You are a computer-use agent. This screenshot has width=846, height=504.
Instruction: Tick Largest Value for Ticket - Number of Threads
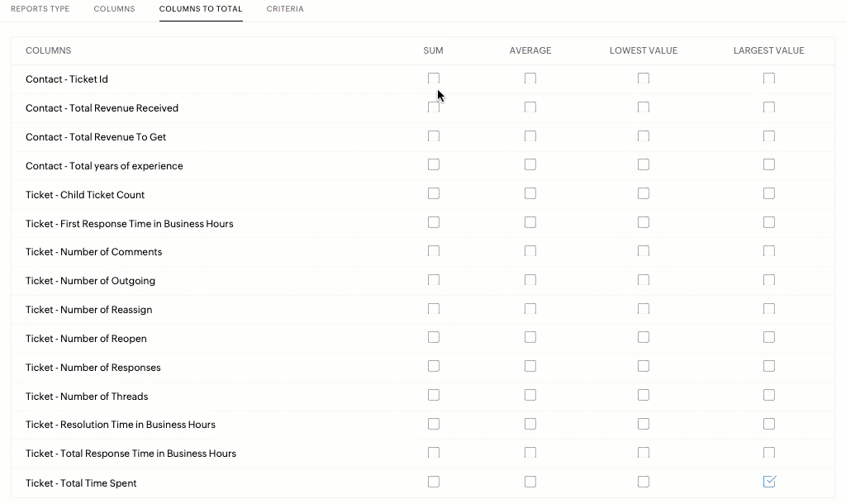[769, 395]
